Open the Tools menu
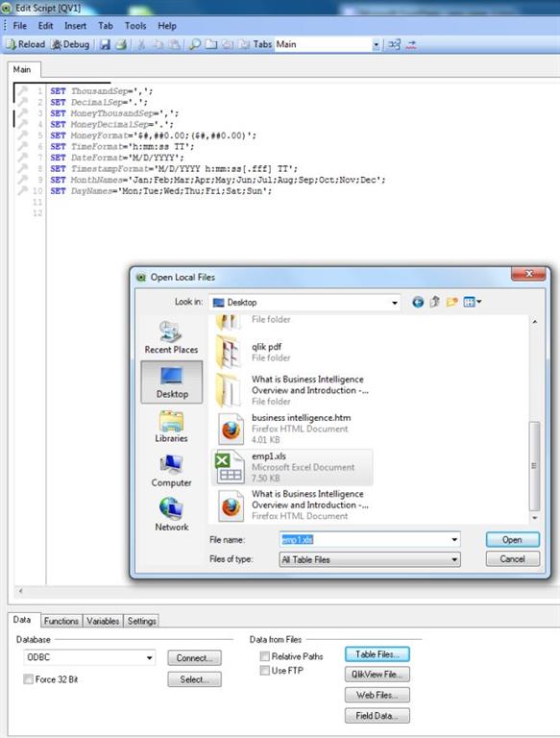The width and height of the screenshot is (560, 738). [135, 26]
